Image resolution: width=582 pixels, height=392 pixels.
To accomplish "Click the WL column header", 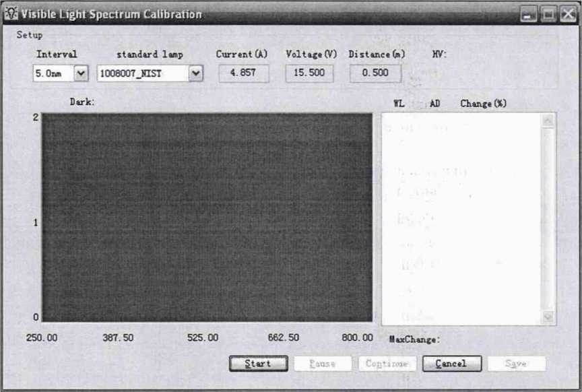I will [x=399, y=104].
